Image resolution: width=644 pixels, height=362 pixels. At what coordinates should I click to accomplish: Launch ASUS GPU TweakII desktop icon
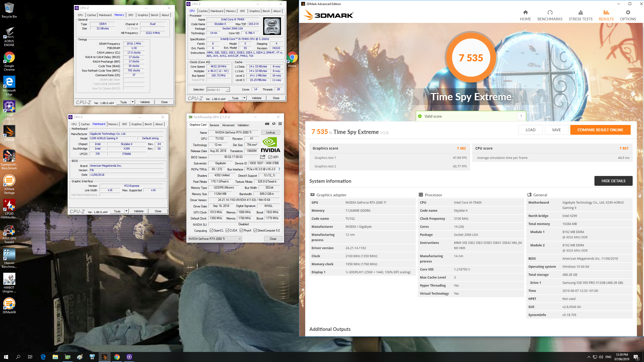(x=9, y=234)
